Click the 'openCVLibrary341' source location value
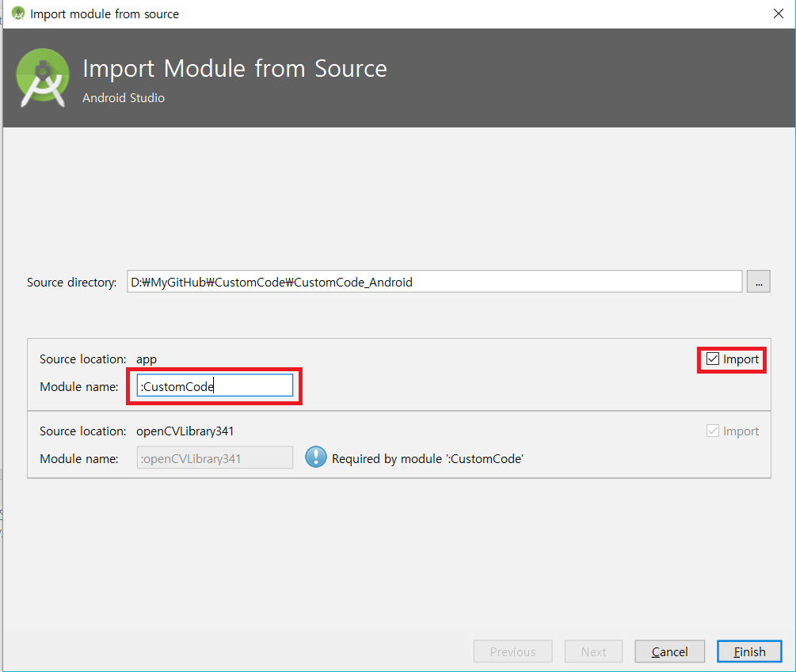This screenshot has width=796, height=672. [185, 431]
